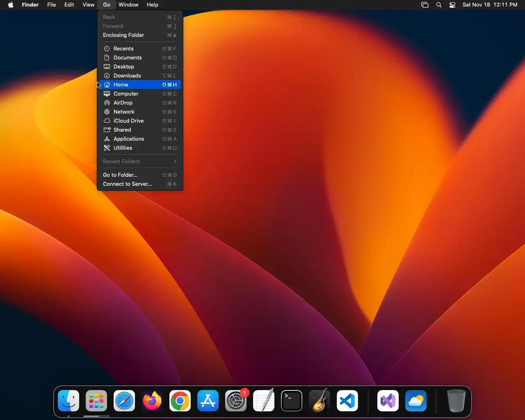The width and height of the screenshot is (525, 420).
Task: Launch Visual Studio Code from the Dock
Action: (x=347, y=401)
